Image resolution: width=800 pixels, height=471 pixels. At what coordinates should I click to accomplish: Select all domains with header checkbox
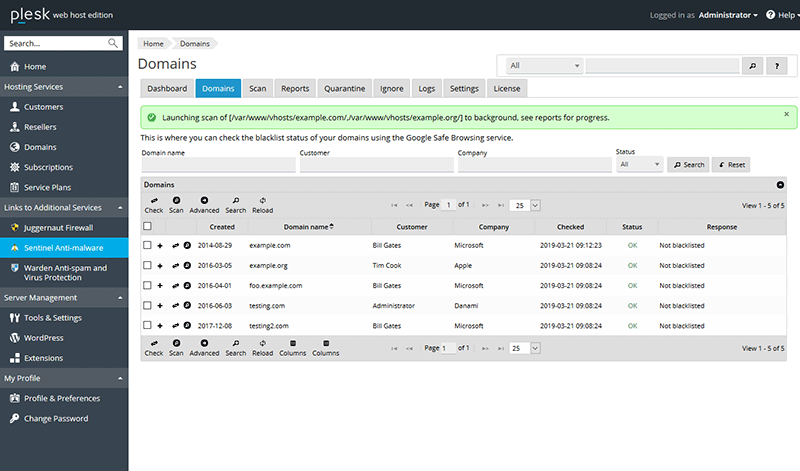tap(147, 226)
